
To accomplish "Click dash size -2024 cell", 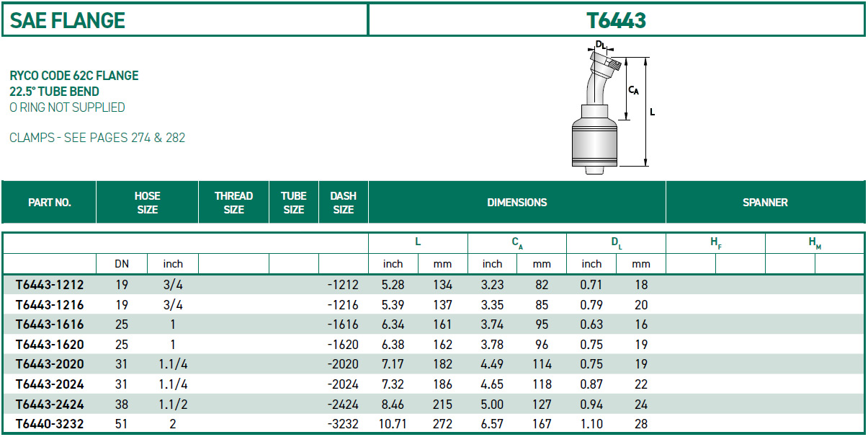I will [x=342, y=384].
